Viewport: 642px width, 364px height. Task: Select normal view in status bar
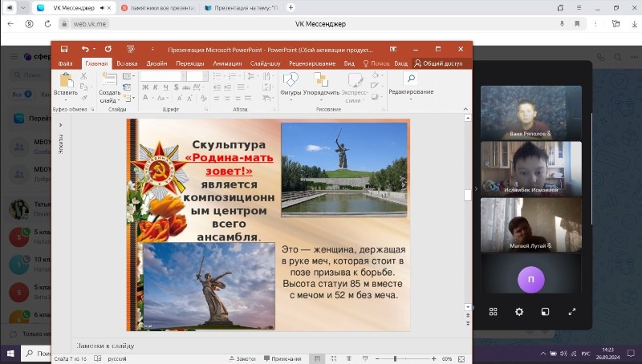click(317, 358)
